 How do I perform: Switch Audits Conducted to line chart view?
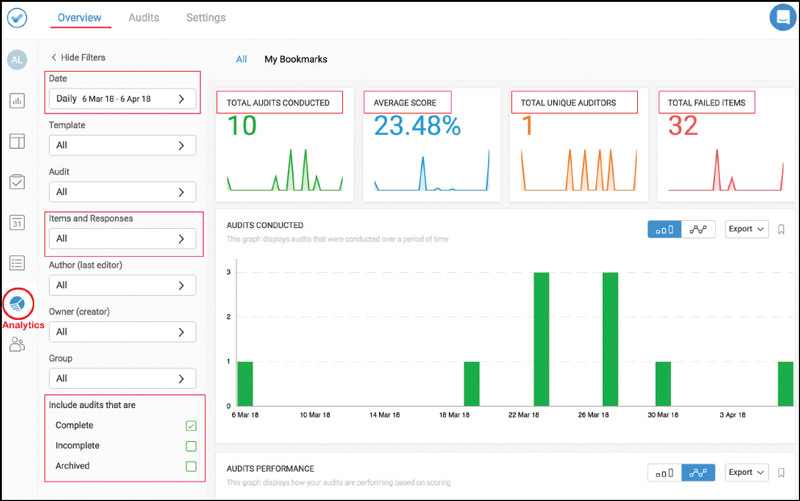[x=698, y=229]
